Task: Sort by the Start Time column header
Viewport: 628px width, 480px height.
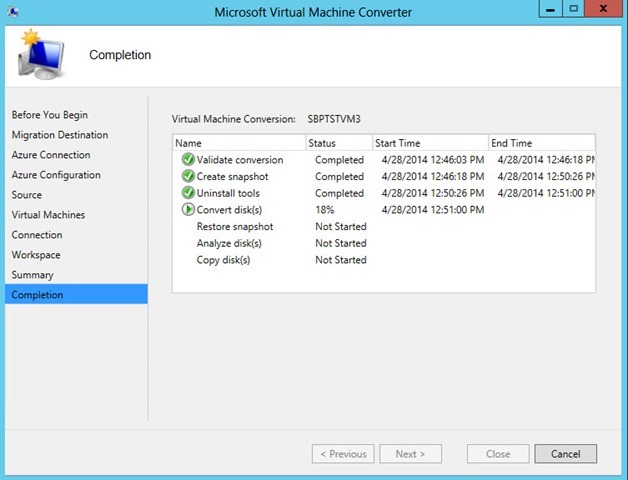Action: click(x=431, y=143)
